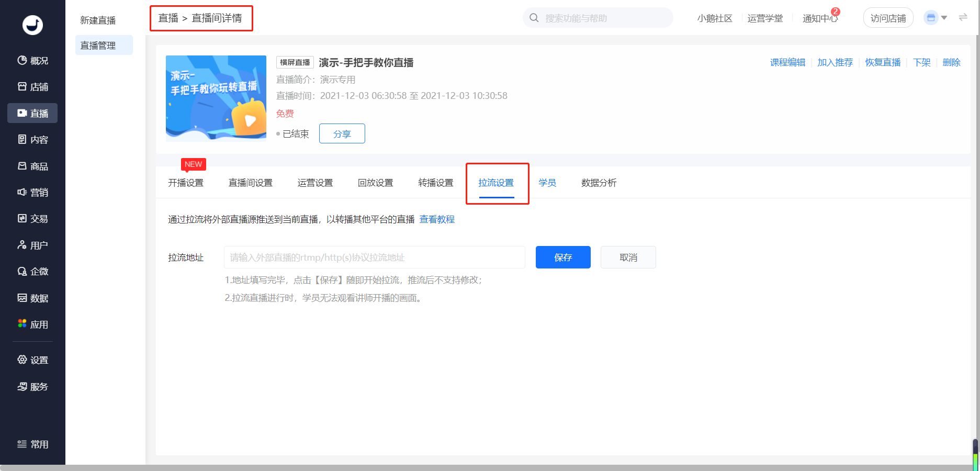
Task: Open the 通知中心 notifications with badge
Action: 820,18
